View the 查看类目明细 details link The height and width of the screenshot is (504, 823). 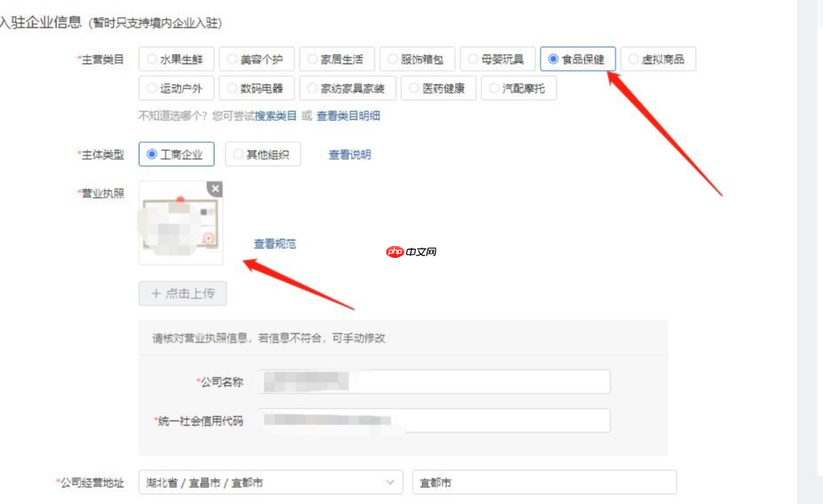pos(346,116)
